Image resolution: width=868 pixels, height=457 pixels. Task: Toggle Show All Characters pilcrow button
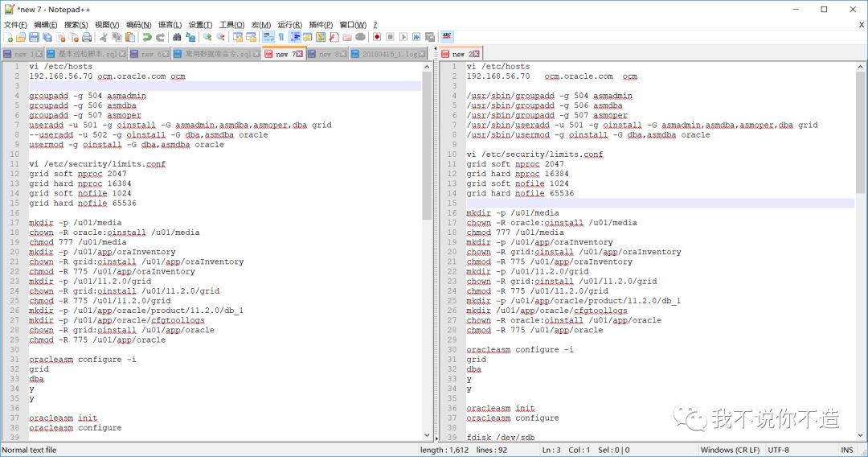281,37
